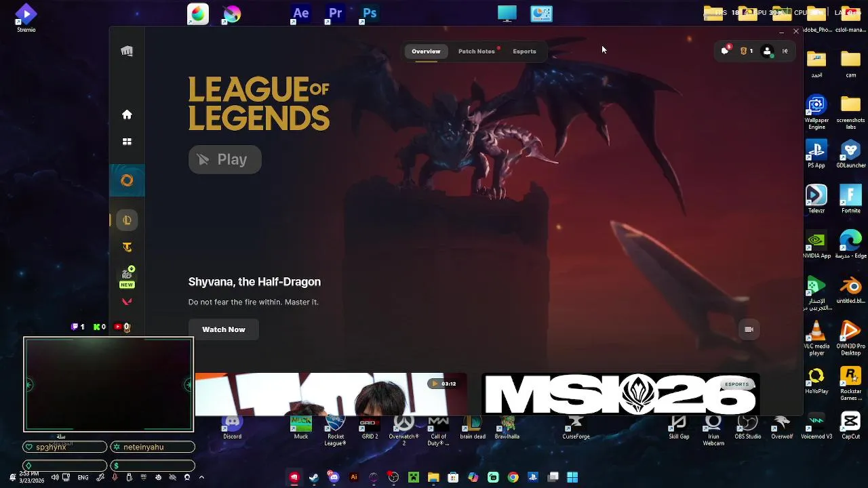Image resolution: width=868 pixels, height=488 pixels.
Task: Open Fortnite desktop shortcut
Action: coord(850,199)
